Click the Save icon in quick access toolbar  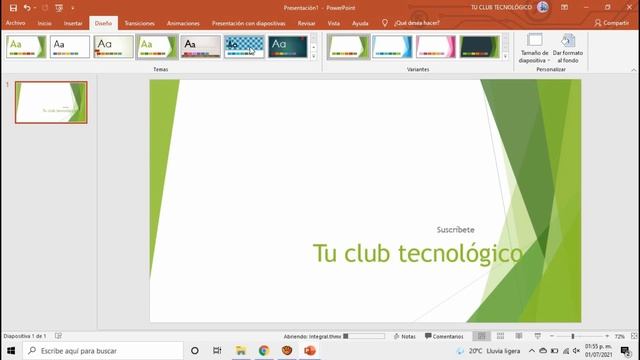pyautogui.click(x=13, y=8)
